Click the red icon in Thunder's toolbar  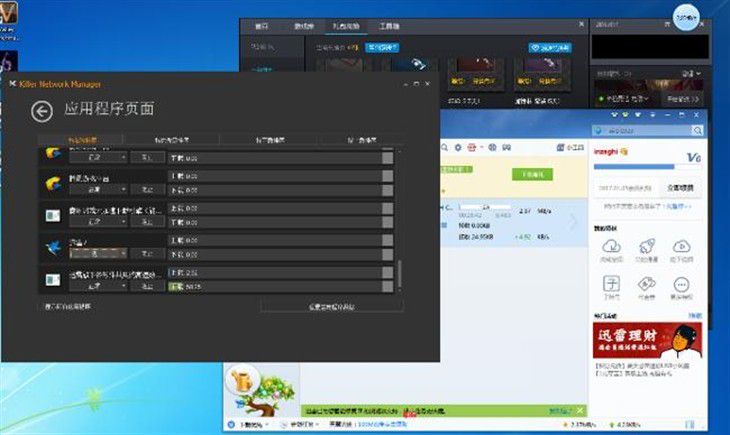click(x=471, y=148)
